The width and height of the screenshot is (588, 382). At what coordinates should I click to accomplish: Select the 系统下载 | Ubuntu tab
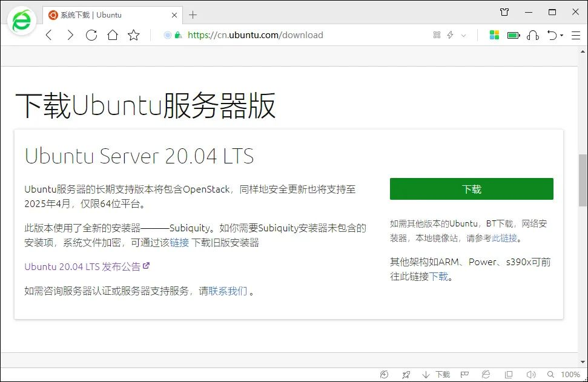click(113, 15)
